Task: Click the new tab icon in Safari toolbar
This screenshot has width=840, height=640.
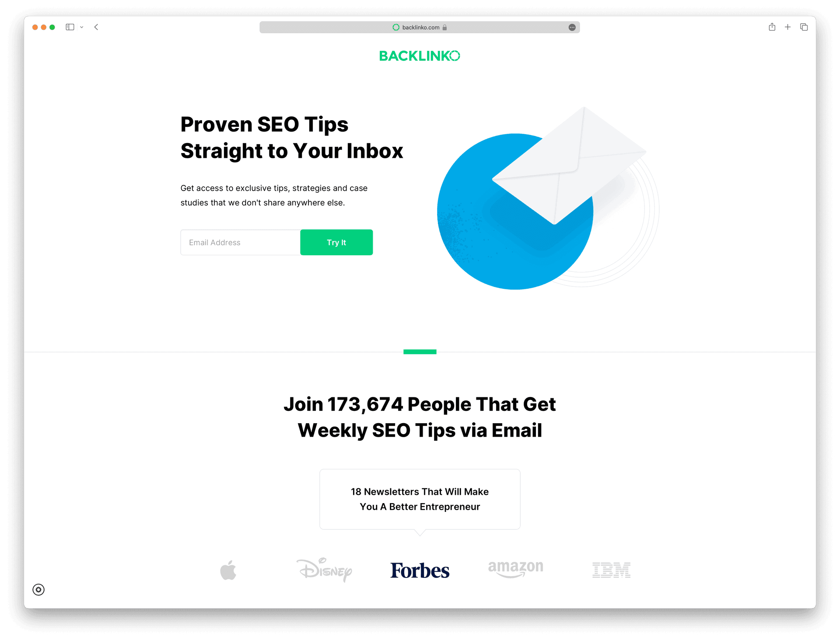Action: (787, 27)
